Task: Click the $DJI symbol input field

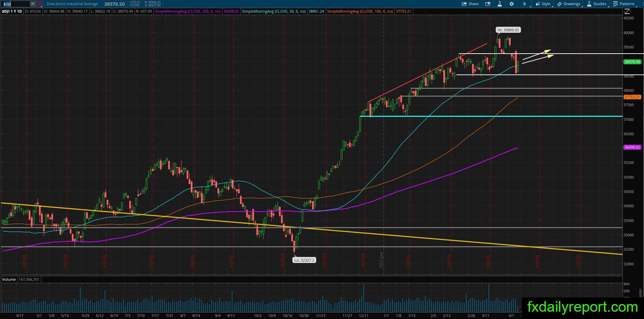Action: tap(15, 4)
